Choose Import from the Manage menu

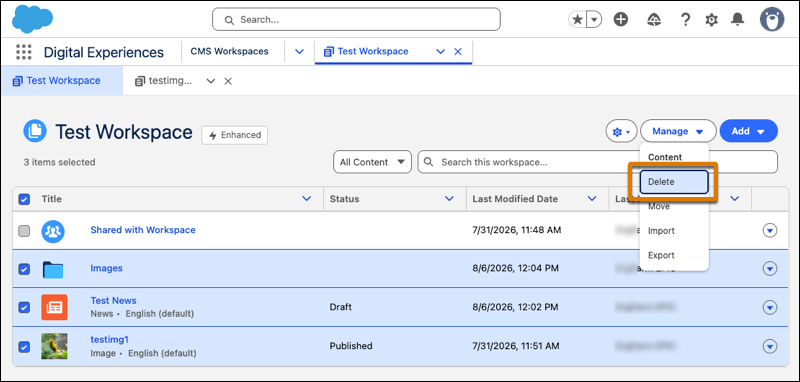pos(673,231)
